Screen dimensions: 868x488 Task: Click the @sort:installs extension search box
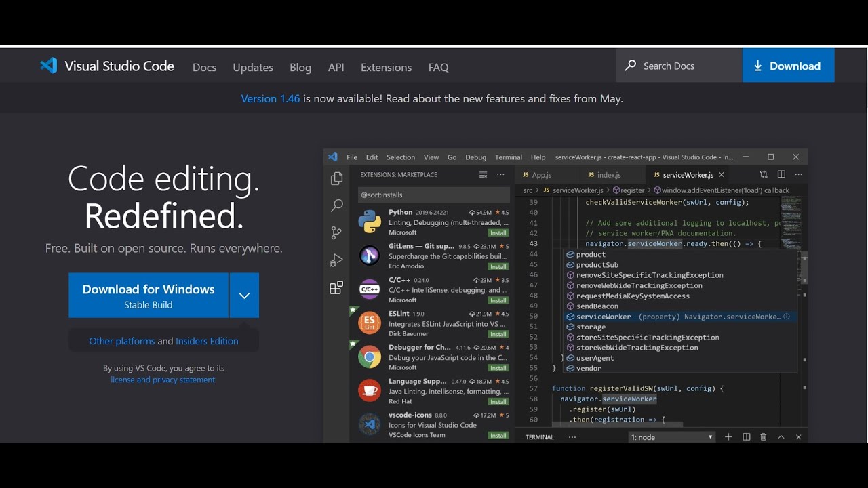tap(434, 195)
